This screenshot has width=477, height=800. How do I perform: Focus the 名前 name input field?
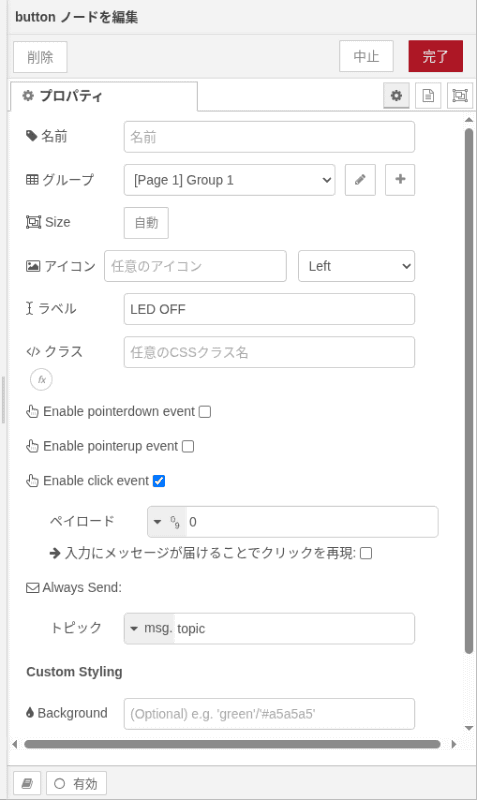click(x=269, y=137)
